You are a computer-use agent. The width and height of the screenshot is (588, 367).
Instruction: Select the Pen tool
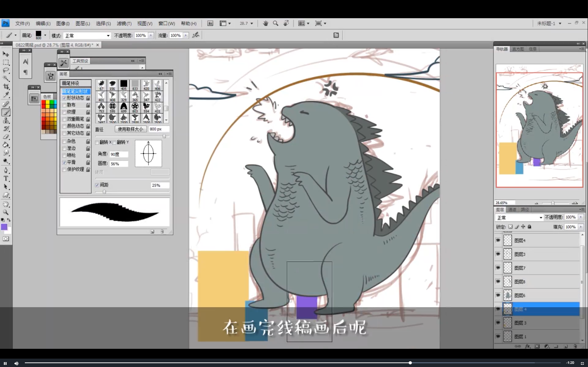tap(6, 170)
